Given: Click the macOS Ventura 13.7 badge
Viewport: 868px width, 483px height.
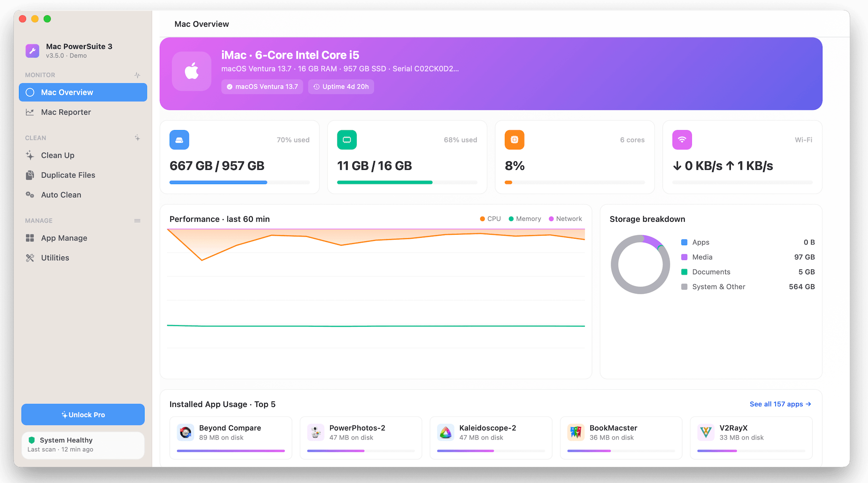Looking at the screenshot, I should 262,87.
